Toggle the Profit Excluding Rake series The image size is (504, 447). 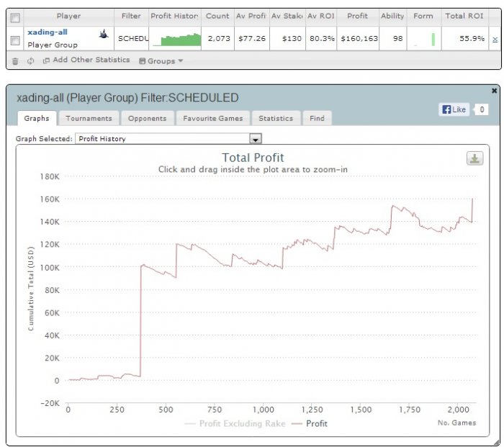[235, 423]
